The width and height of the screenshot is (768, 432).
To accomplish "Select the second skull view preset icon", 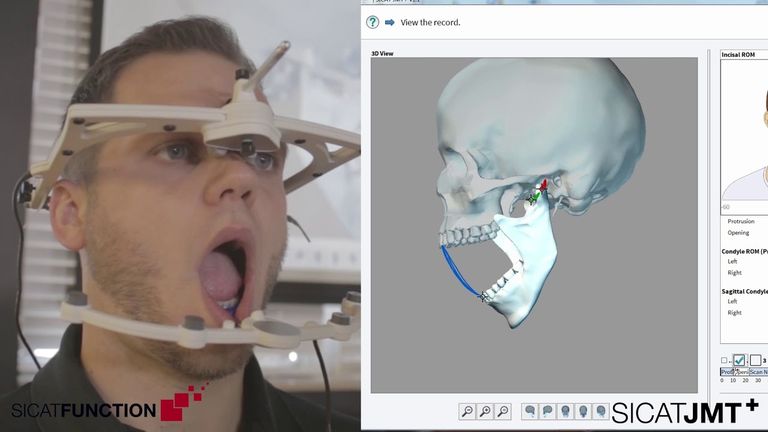I will pos(547,411).
